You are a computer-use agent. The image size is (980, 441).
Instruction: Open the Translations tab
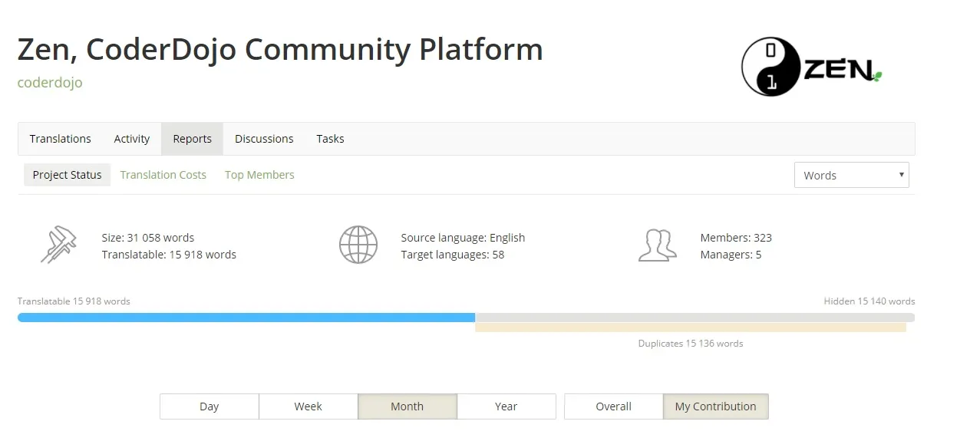(x=61, y=139)
